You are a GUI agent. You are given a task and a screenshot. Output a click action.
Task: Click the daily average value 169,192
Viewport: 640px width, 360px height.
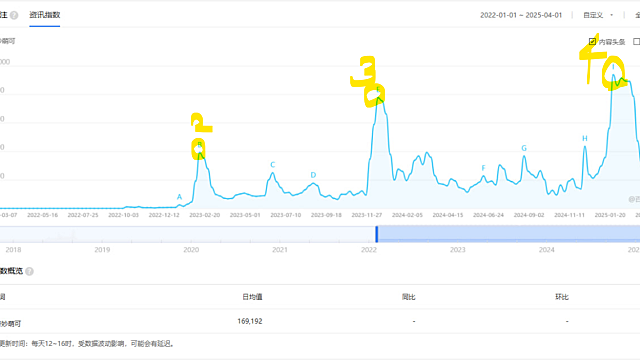(250, 322)
